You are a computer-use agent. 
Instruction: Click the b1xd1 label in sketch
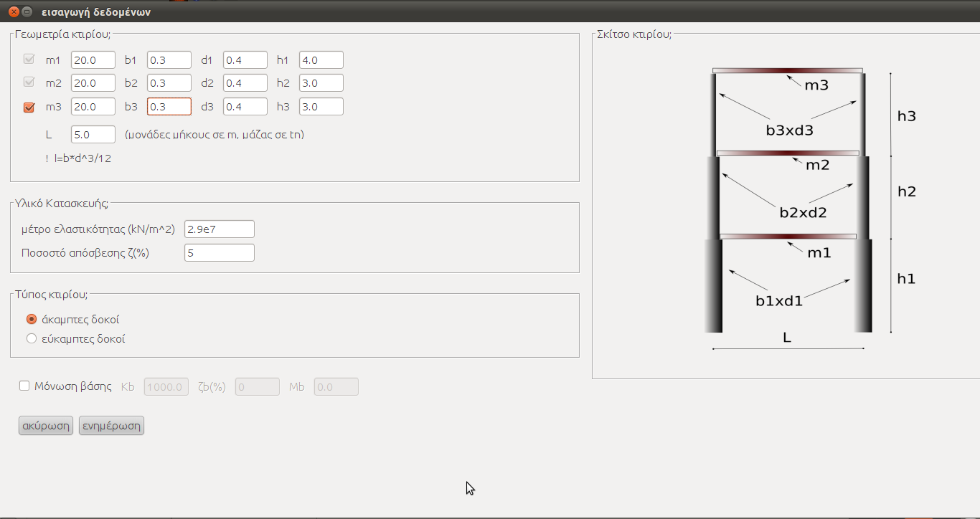[x=779, y=301]
